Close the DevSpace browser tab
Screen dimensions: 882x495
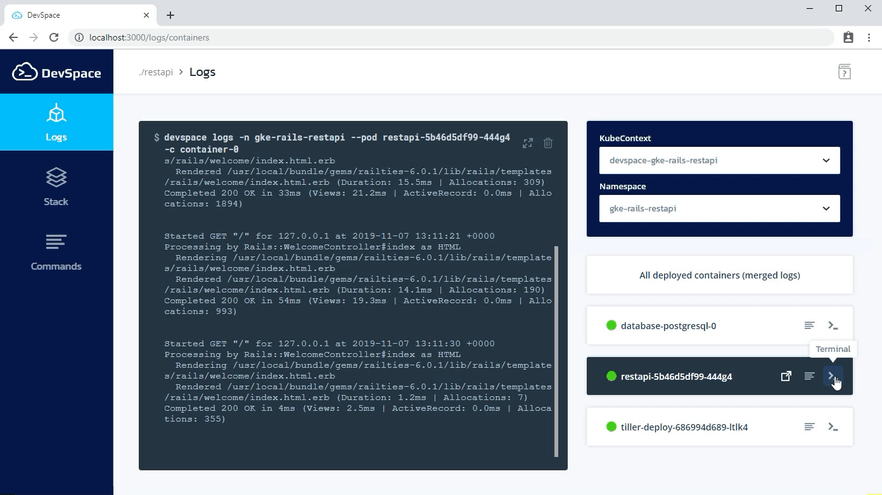146,15
